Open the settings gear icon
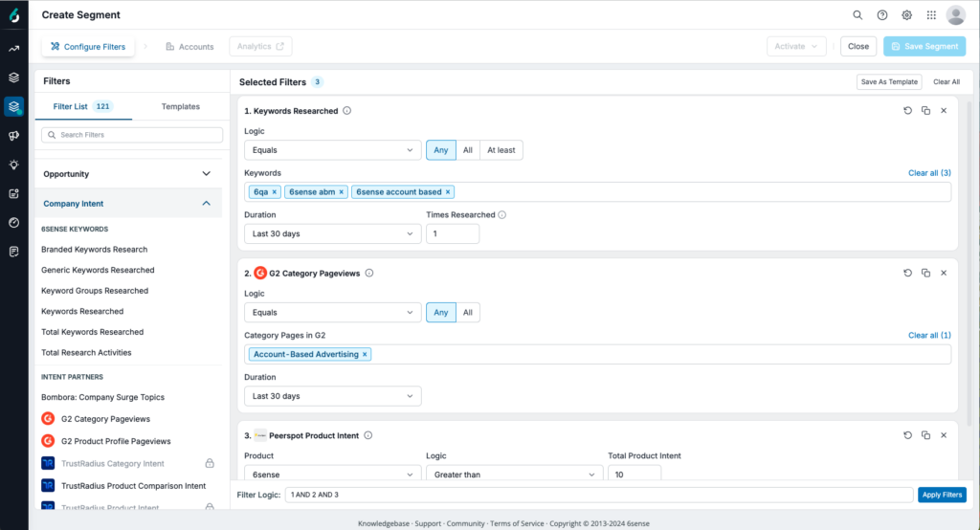Screen dimensions: 980x530 [907, 15]
